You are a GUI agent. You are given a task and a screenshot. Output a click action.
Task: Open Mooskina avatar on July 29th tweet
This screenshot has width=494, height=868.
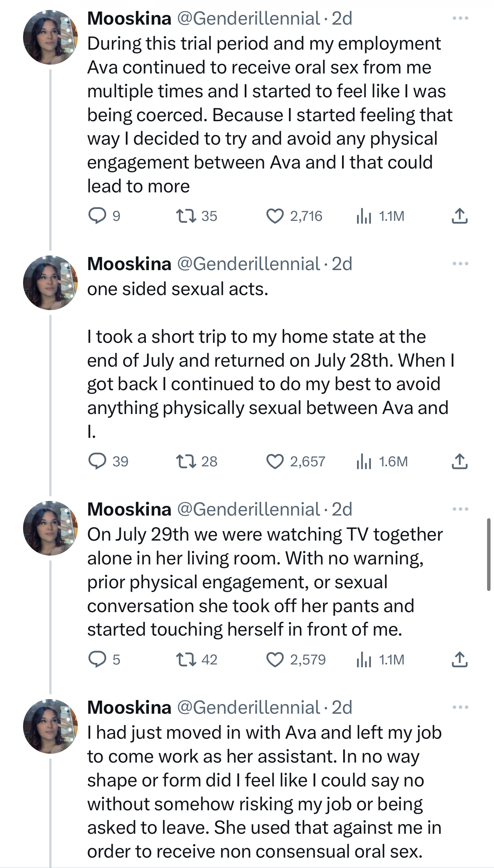pos(50,528)
